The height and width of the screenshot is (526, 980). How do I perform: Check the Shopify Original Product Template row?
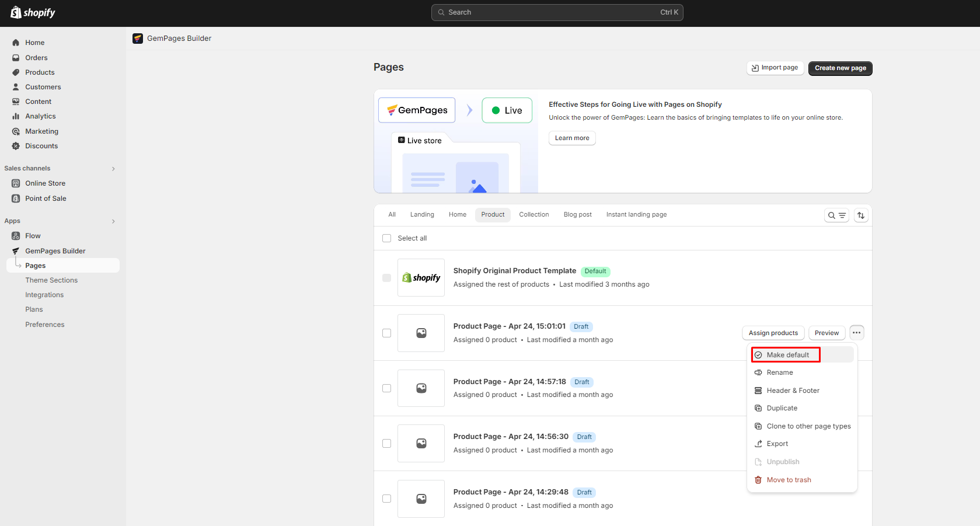[x=386, y=277]
